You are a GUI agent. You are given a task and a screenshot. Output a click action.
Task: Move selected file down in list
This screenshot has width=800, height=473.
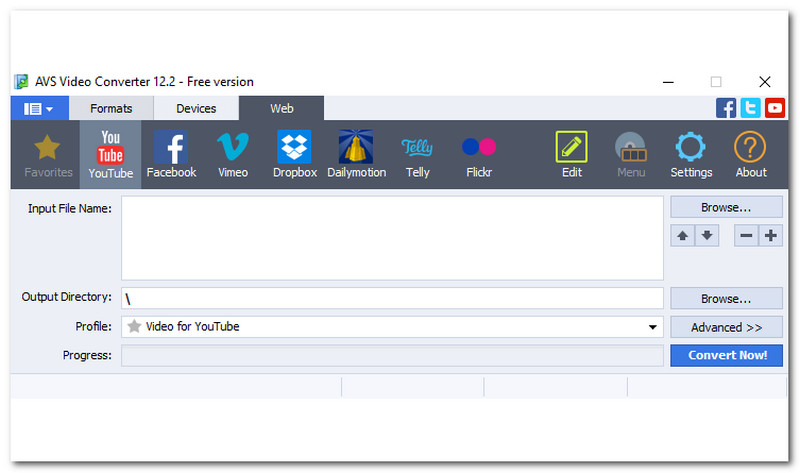707,236
